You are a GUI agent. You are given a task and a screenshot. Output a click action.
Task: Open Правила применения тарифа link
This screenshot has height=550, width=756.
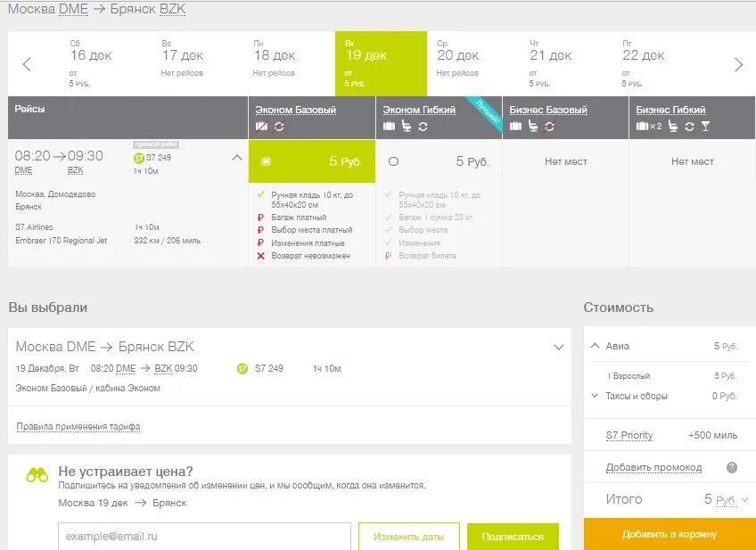tap(78, 427)
